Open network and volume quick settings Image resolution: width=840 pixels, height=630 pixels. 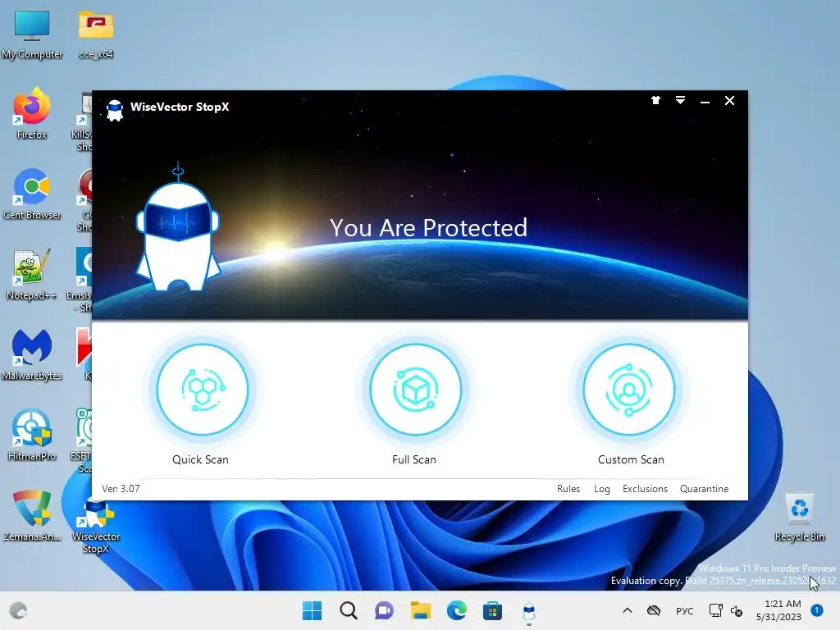tap(725, 610)
